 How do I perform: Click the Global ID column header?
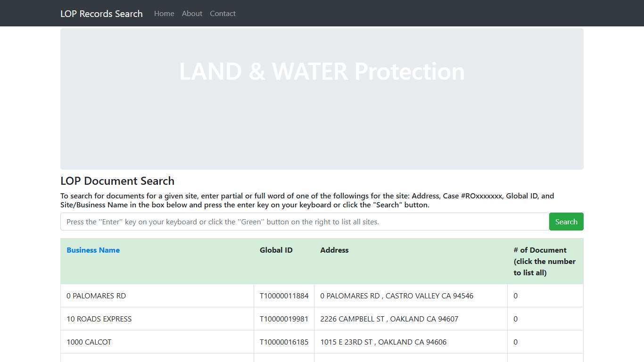(x=276, y=250)
